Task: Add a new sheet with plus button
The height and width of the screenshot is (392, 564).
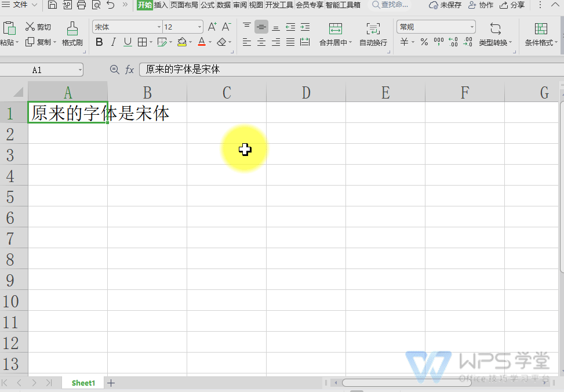Action: click(x=111, y=383)
